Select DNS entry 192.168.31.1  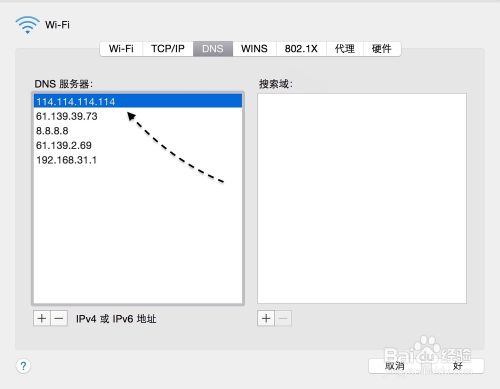pyautogui.click(x=138, y=160)
